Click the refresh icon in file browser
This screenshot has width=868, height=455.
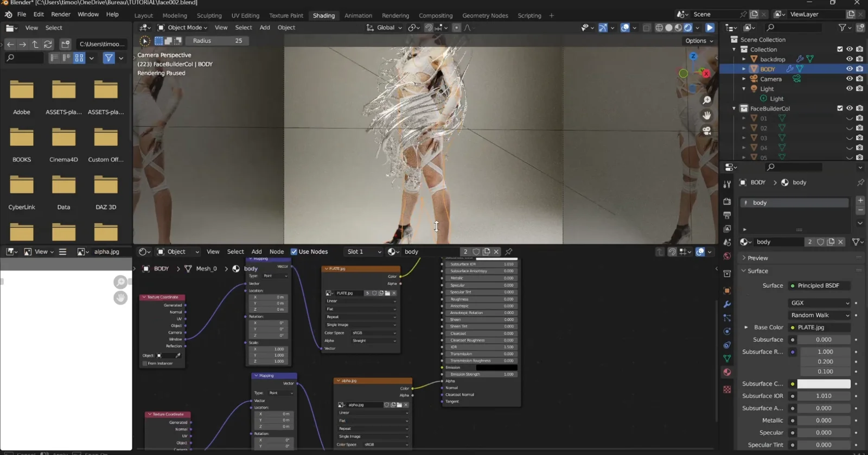pos(48,44)
